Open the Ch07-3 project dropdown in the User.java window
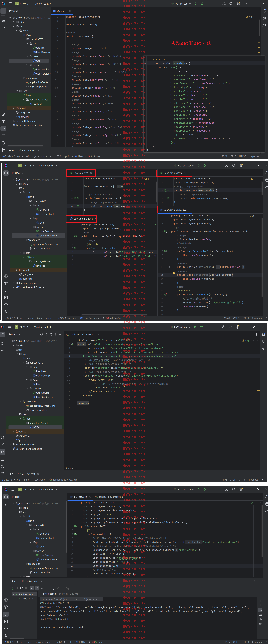Image resolution: width=268 pixels, height=644 pixels. pos(23,4)
